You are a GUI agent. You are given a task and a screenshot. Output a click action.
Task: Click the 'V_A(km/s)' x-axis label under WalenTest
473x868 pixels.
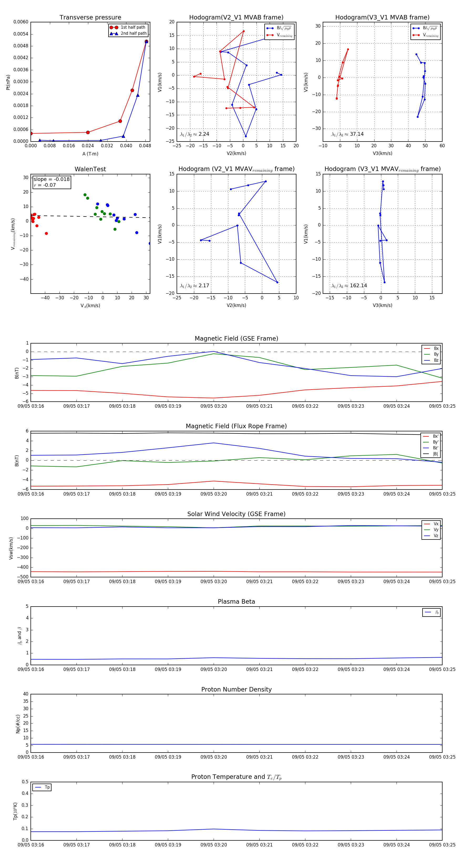(x=90, y=306)
